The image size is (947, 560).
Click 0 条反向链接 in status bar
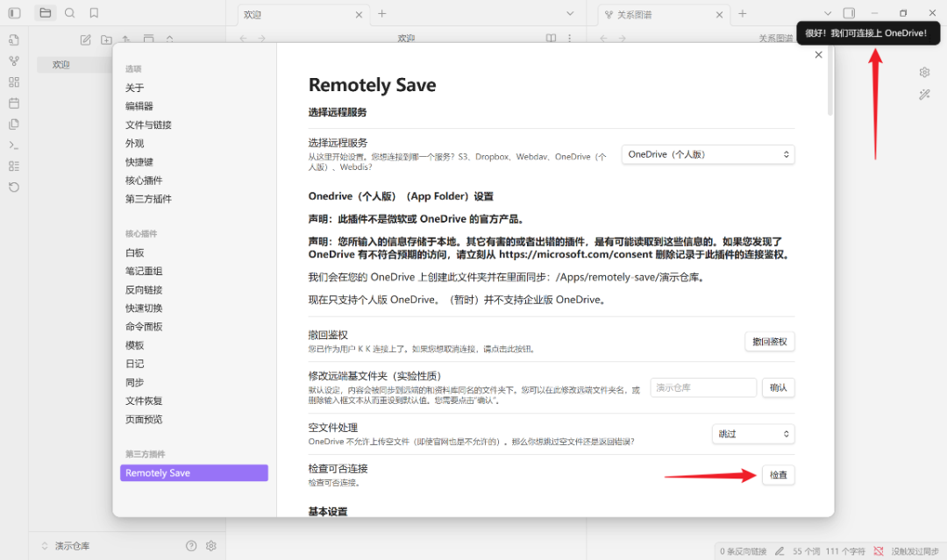pos(743,551)
